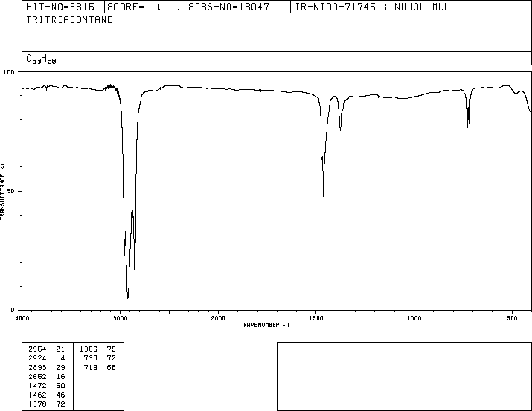Image resolution: width=532 pixels, height=411 pixels.
Task: Click the 1500 wavenumber axis label
Action: point(316,318)
